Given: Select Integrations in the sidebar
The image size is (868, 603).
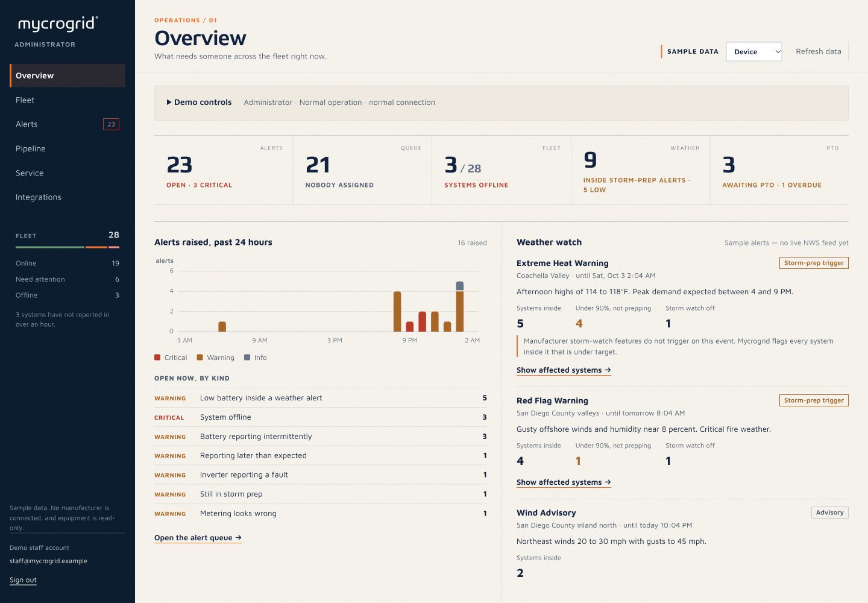Looking at the screenshot, I should click(68, 197).
